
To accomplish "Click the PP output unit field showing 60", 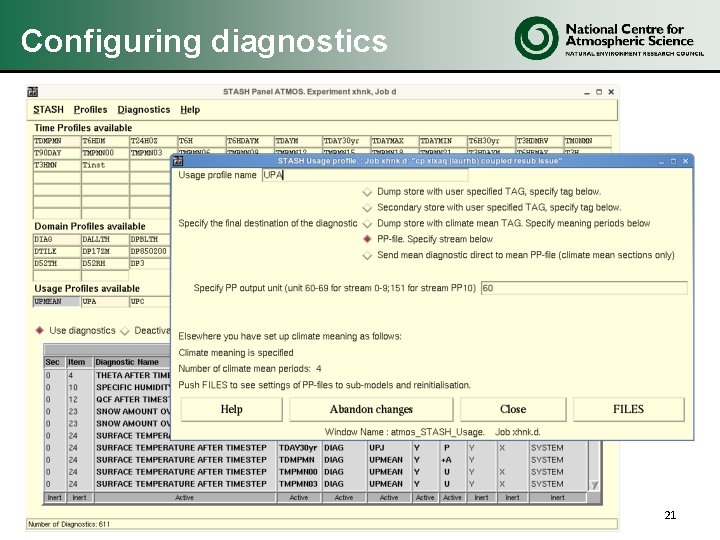I will pos(584,288).
